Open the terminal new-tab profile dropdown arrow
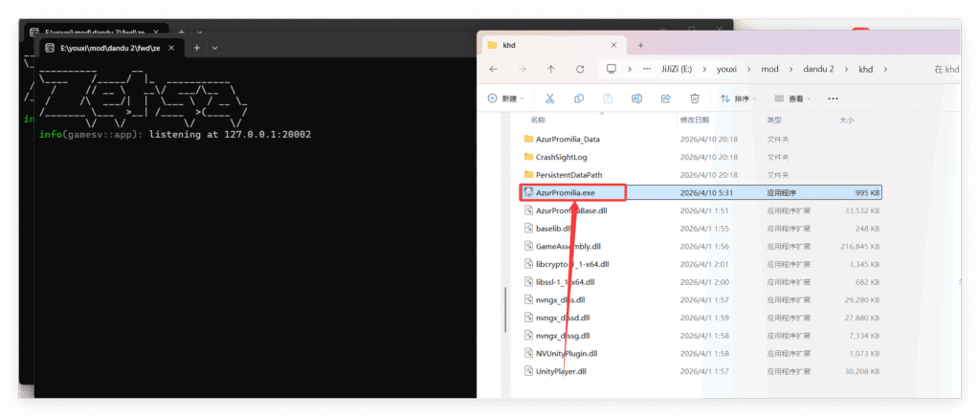The image size is (980, 417). (x=215, y=48)
